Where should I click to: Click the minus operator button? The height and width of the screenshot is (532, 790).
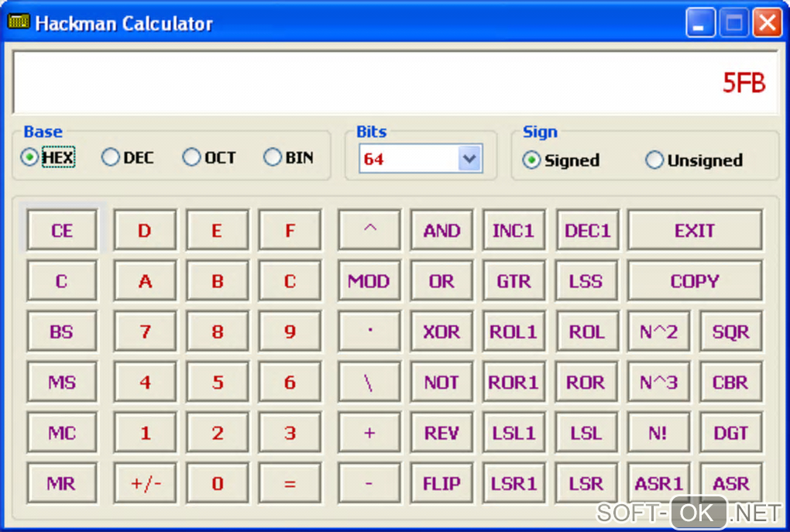[369, 483]
